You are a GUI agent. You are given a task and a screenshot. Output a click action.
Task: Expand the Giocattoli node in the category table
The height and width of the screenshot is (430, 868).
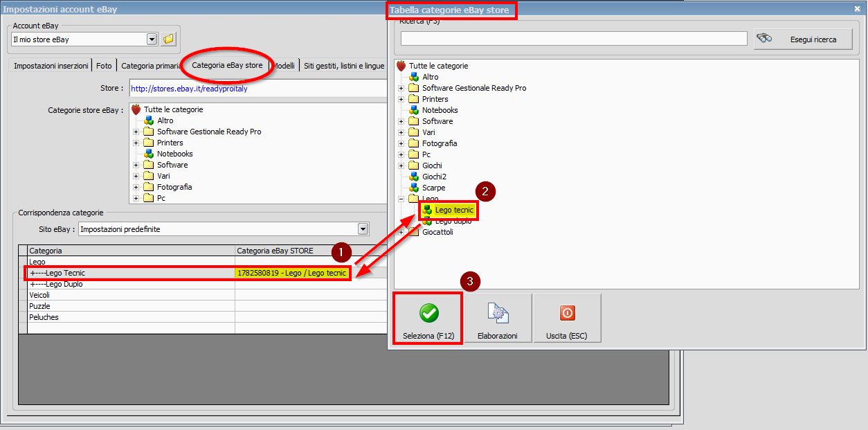[401, 232]
